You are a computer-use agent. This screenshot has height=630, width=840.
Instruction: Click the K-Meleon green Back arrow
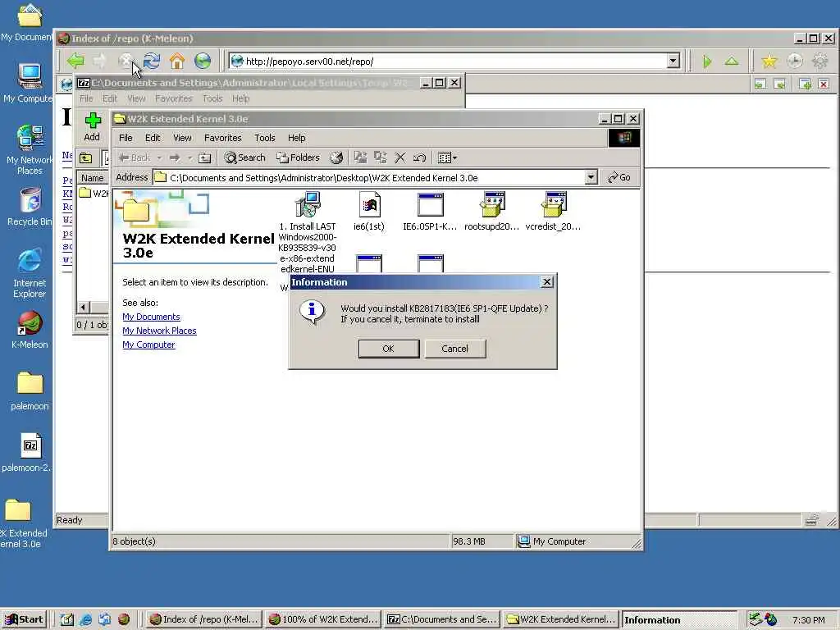(75, 61)
